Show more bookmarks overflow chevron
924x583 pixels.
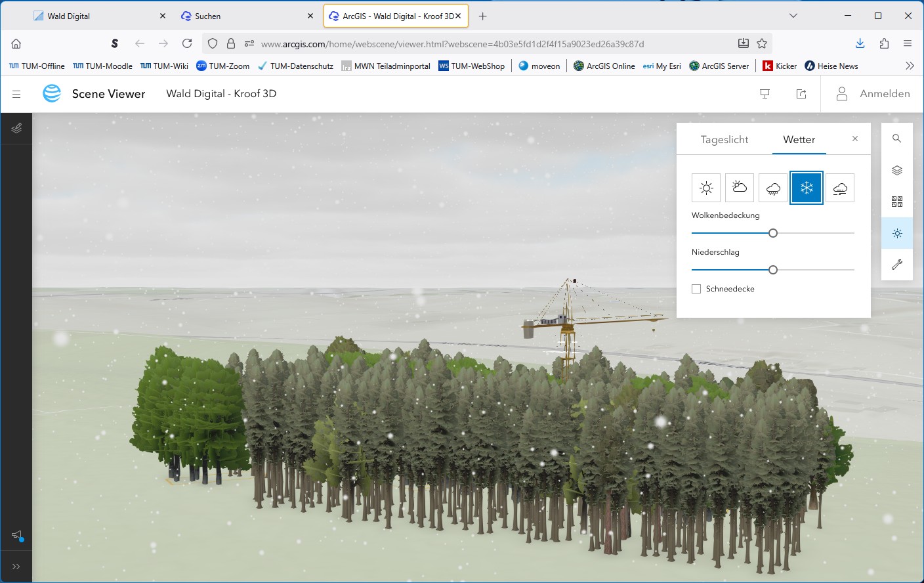(910, 66)
